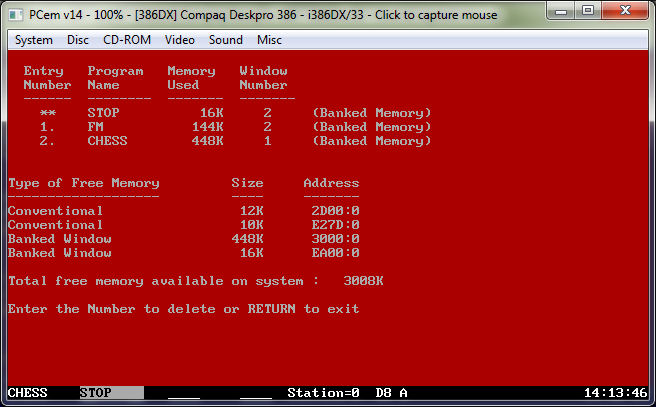656x407 pixels.
Task: Click the 12K Conventional memory label
Action: click(55, 211)
